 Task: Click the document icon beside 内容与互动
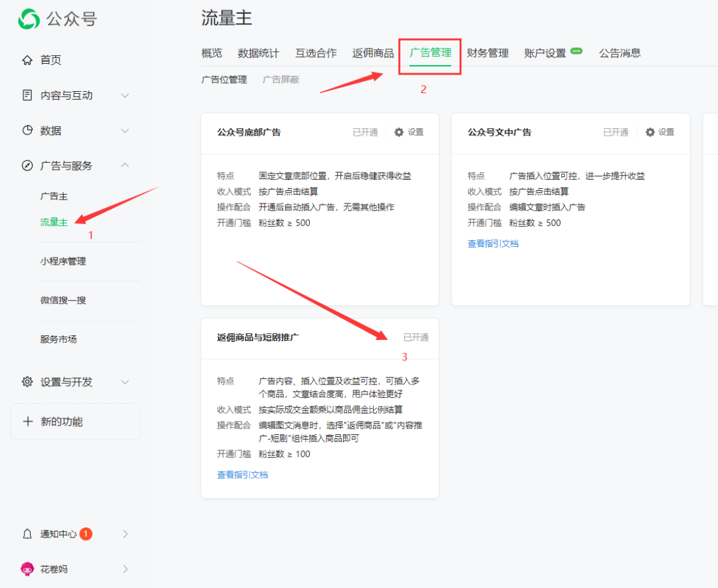click(x=27, y=95)
